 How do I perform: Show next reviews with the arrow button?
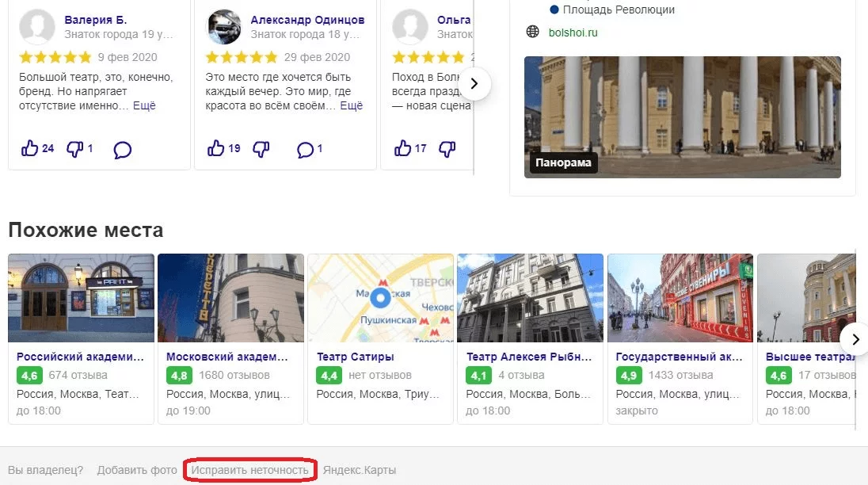474,83
